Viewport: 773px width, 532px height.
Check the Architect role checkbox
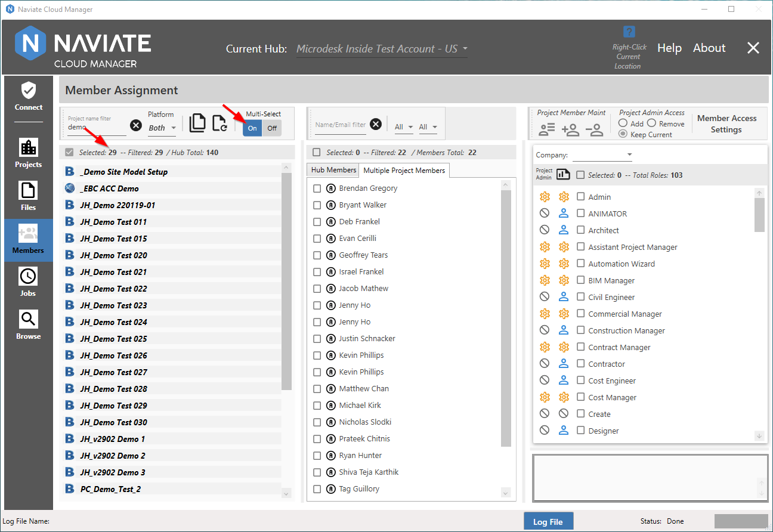[x=581, y=230]
